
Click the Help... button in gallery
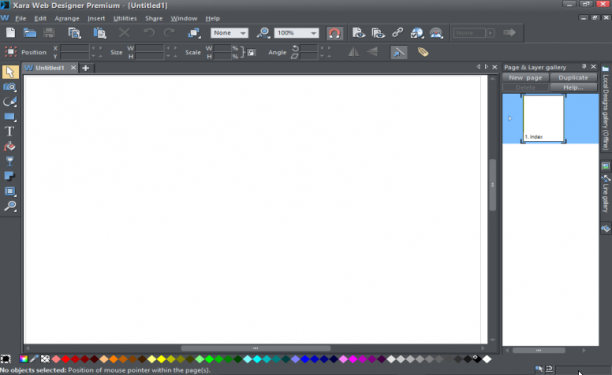[573, 87]
